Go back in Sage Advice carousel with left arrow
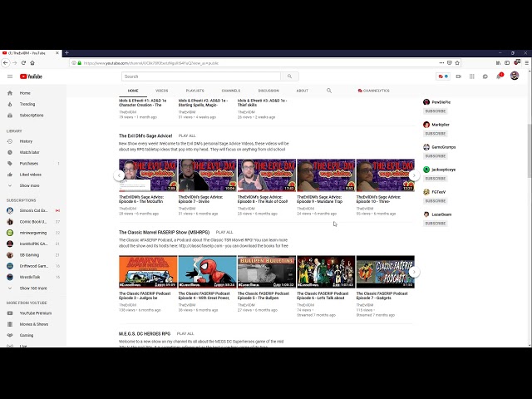Image resolution: width=532 pixels, height=399 pixels. tap(119, 175)
